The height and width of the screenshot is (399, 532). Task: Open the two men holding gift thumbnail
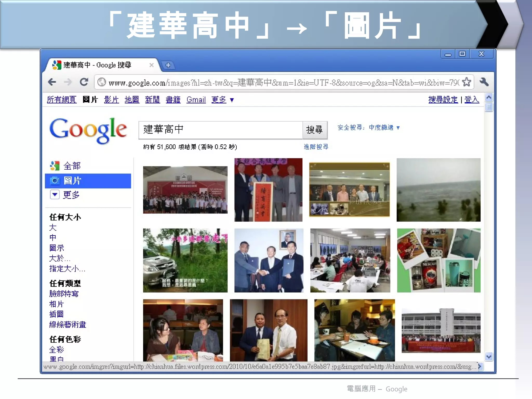pos(269,330)
